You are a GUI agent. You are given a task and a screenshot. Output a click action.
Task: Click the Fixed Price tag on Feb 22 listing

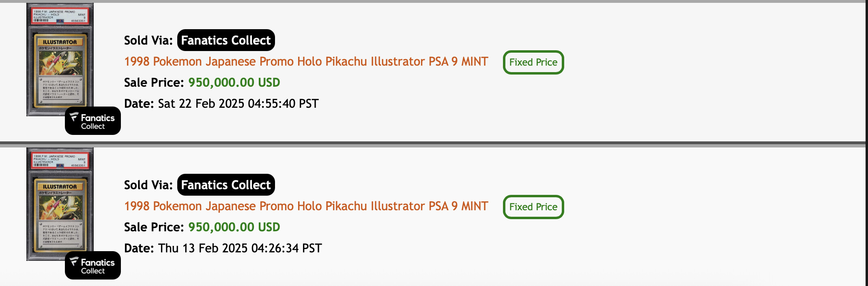pyautogui.click(x=533, y=62)
